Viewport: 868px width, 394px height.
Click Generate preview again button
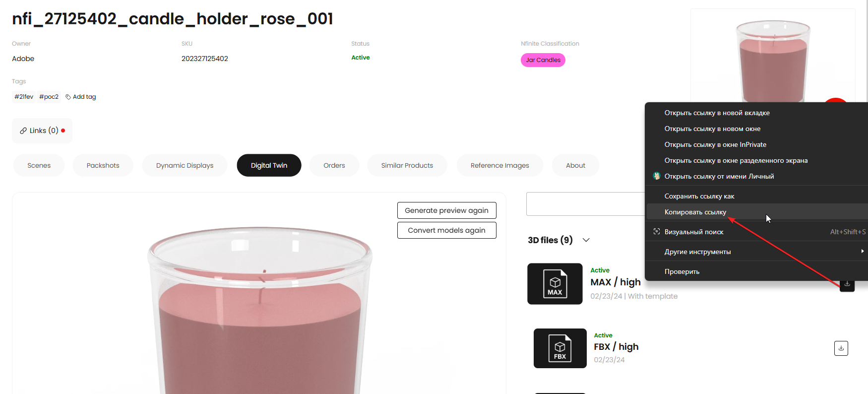point(446,210)
